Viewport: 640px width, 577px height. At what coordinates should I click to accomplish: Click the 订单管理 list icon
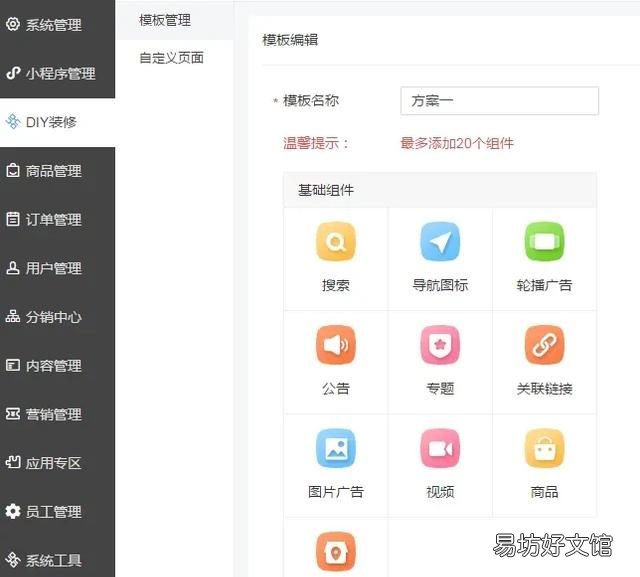click(13, 219)
